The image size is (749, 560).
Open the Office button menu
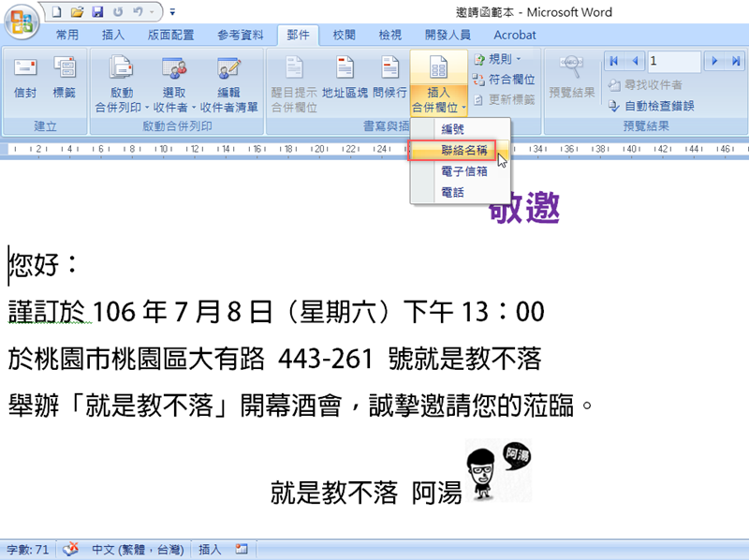click(21, 22)
